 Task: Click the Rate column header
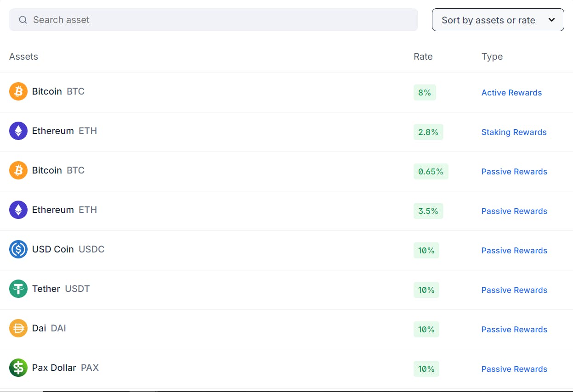[x=423, y=56]
